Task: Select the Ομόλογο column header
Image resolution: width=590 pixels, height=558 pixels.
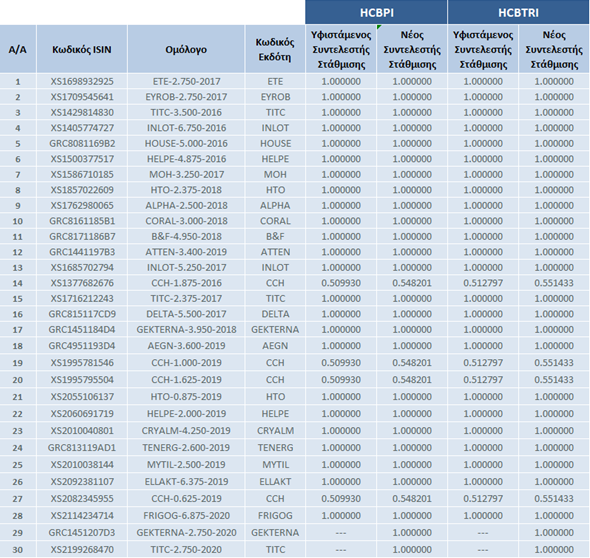Action: (x=186, y=49)
